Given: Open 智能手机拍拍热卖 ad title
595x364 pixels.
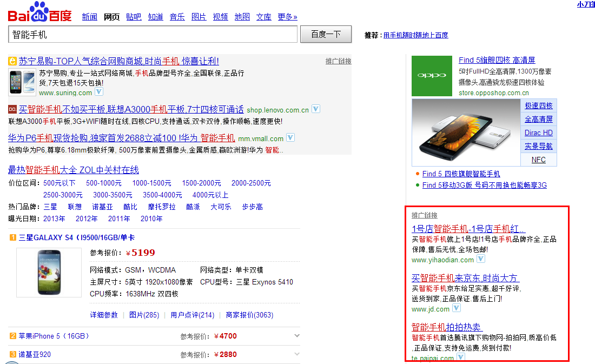Looking at the screenshot, I should [447, 327].
